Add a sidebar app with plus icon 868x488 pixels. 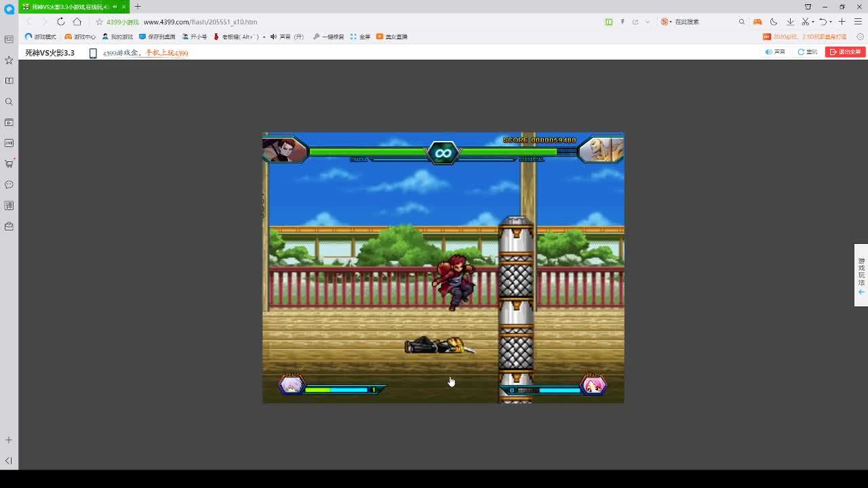click(9, 440)
